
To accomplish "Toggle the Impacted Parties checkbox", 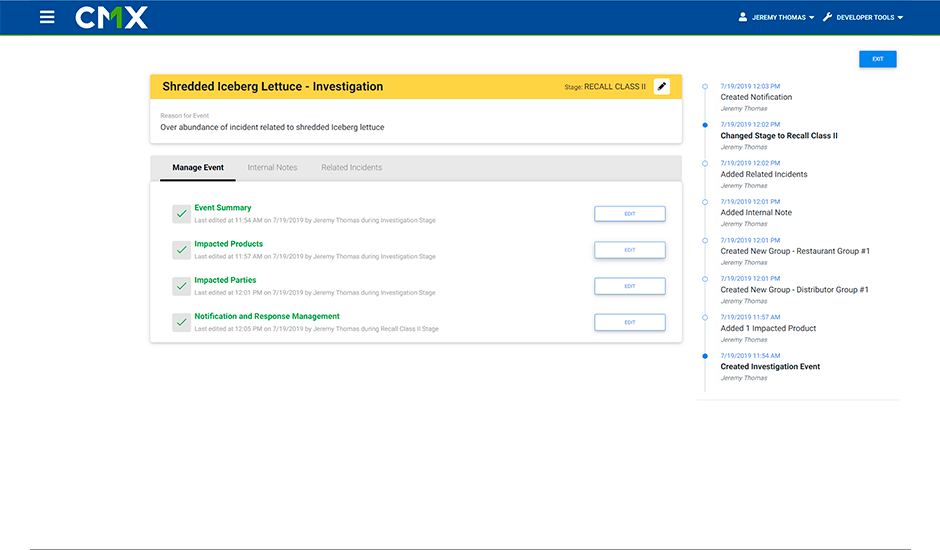I will coord(181,286).
